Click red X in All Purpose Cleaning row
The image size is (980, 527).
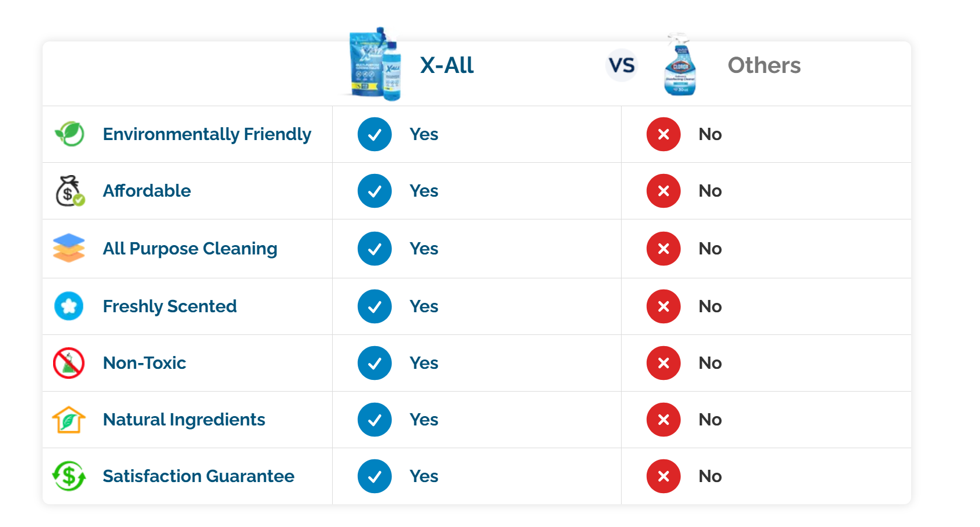coord(664,249)
